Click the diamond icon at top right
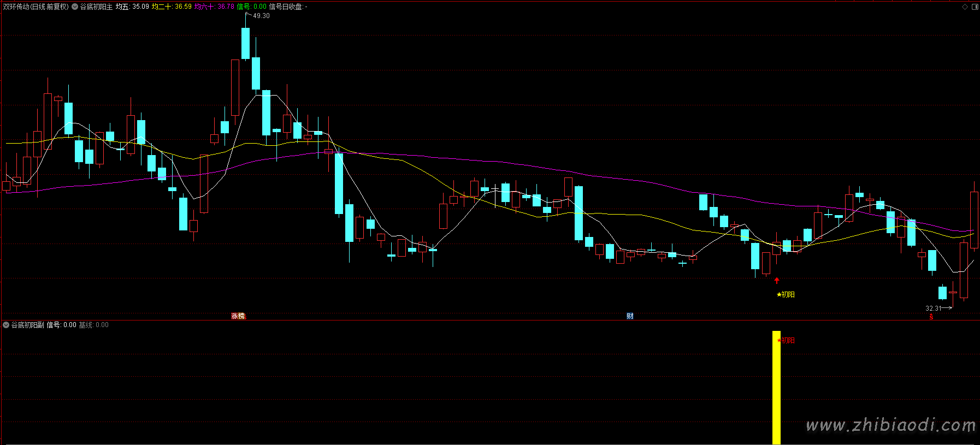Screen dimensions: 980x445 965,7
